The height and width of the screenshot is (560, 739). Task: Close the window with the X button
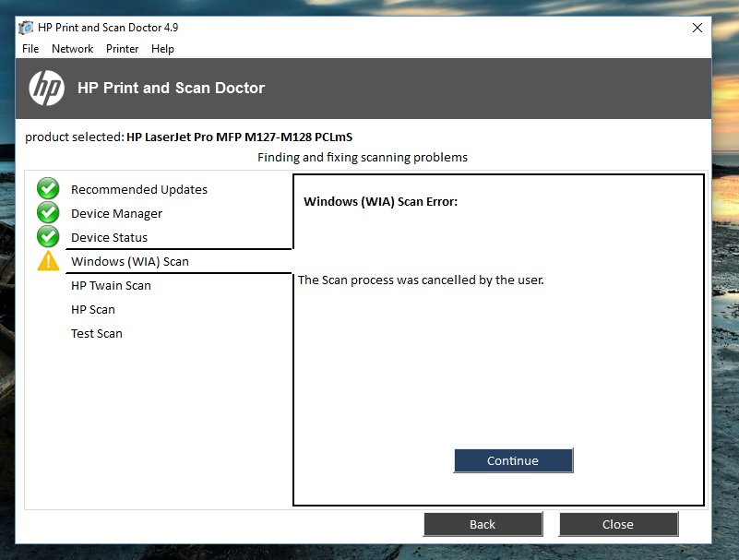click(x=697, y=28)
